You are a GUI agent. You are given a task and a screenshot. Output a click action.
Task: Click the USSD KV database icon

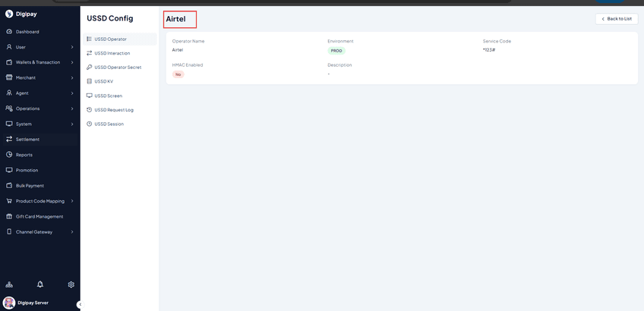coord(89,81)
